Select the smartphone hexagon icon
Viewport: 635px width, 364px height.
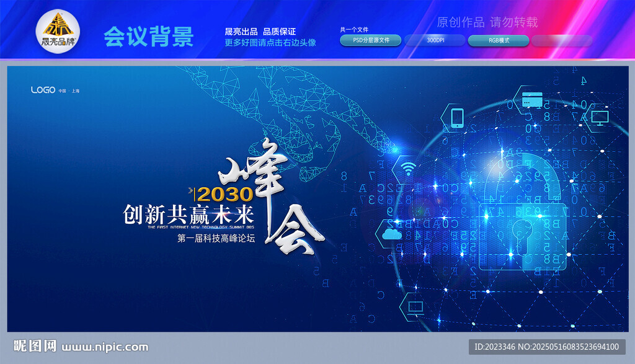point(457,118)
